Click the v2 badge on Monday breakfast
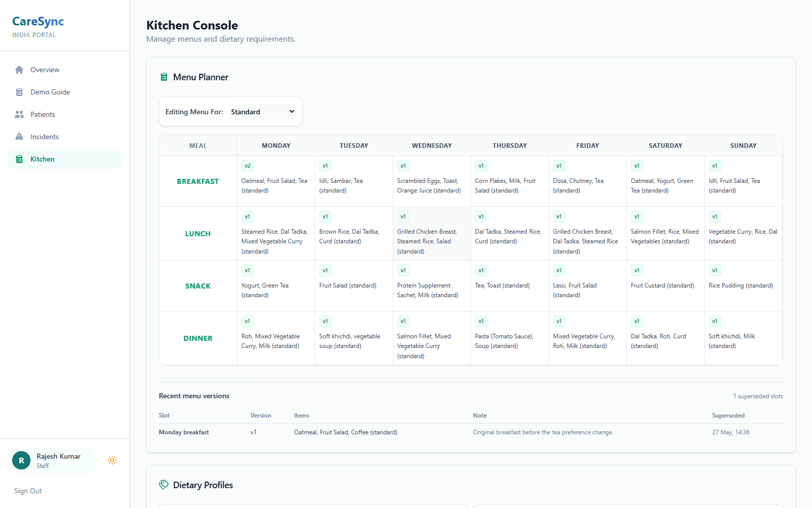Viewport: 812px width, 508px height. 248,166
